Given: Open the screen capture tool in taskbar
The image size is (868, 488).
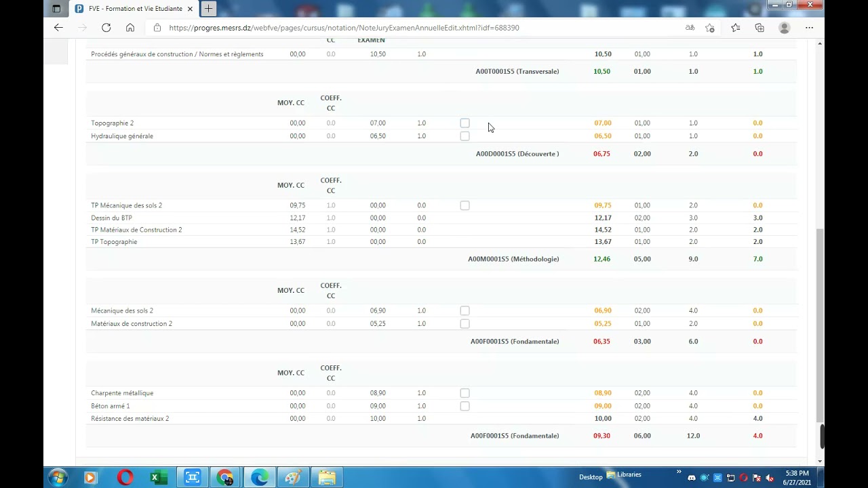Looking at the screenshot, I should 193,478.
